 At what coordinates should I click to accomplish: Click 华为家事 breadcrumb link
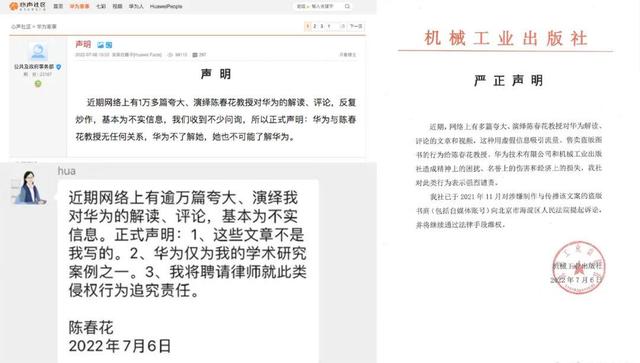(47, 27)
